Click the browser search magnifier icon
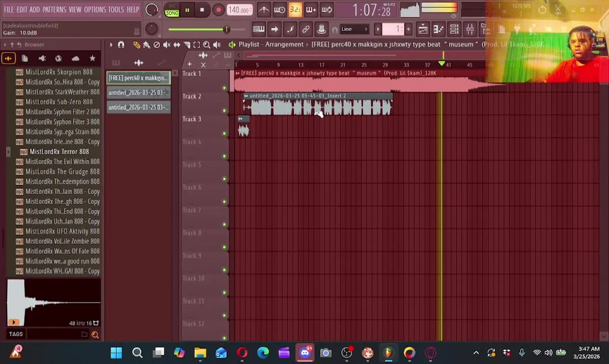This screenshot has width=609, height=364. point(95,334)
